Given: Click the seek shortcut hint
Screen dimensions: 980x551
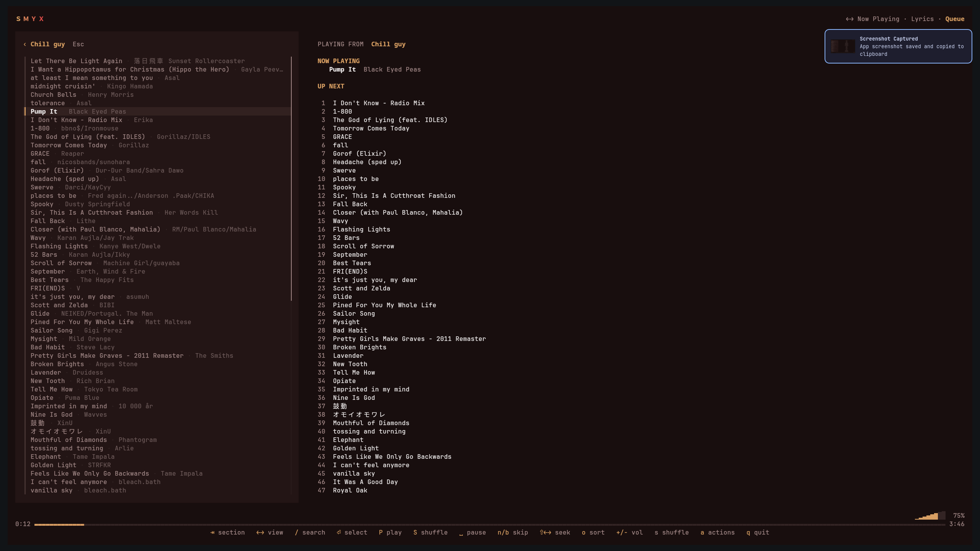Looking at the screenshot, I should click(555, 533).
